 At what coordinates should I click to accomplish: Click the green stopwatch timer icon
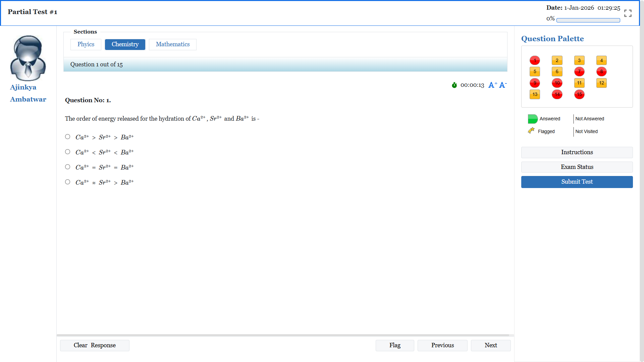coord(454,85)
